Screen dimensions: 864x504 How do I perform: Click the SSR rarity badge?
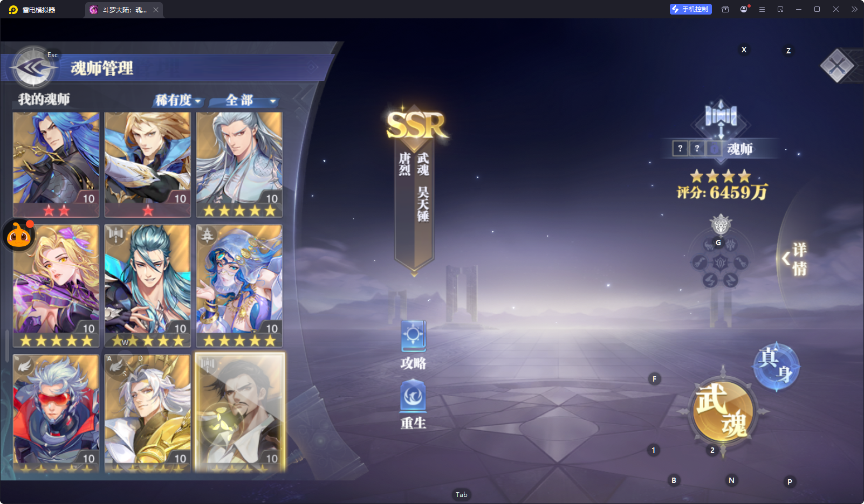click(416, 125)
